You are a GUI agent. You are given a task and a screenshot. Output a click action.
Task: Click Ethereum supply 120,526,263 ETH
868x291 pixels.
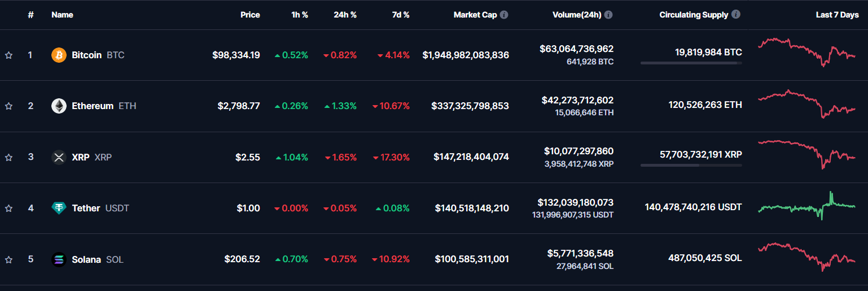pyautogui.click(x=705, y=105)
